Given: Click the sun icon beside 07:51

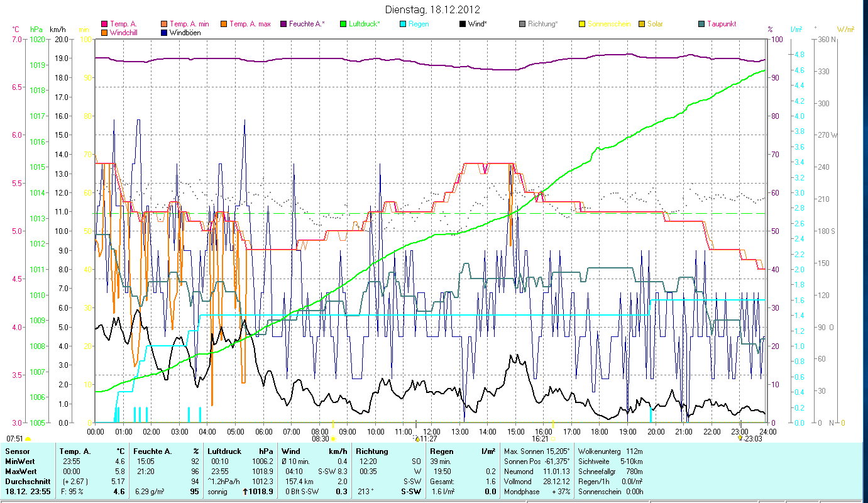Looking at the screenshot, I should (28, 439).
